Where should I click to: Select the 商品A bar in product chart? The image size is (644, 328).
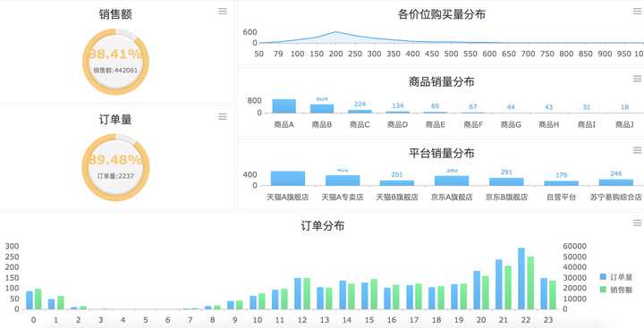click(x=284, y=106)
